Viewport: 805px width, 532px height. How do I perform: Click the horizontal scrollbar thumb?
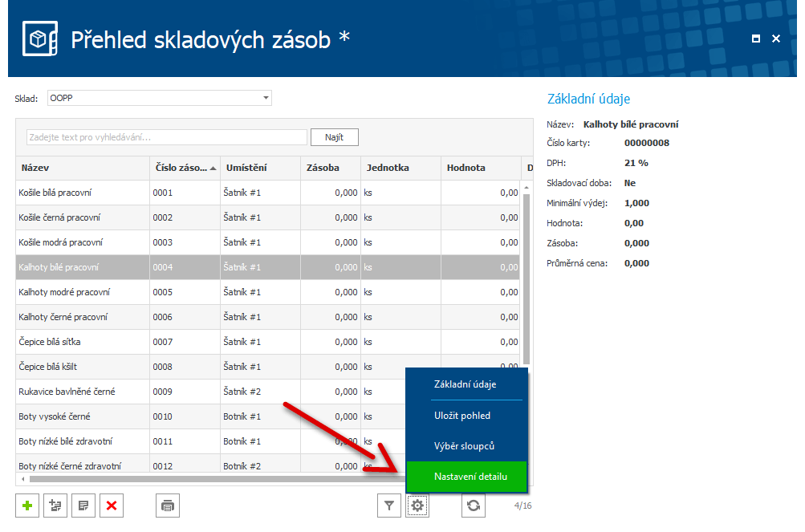coord(216,479)
